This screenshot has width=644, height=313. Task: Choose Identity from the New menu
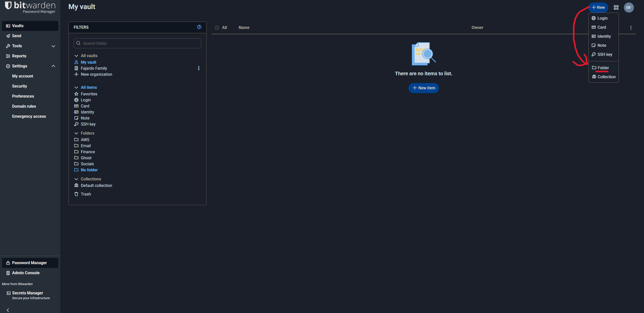pos(604,36)
